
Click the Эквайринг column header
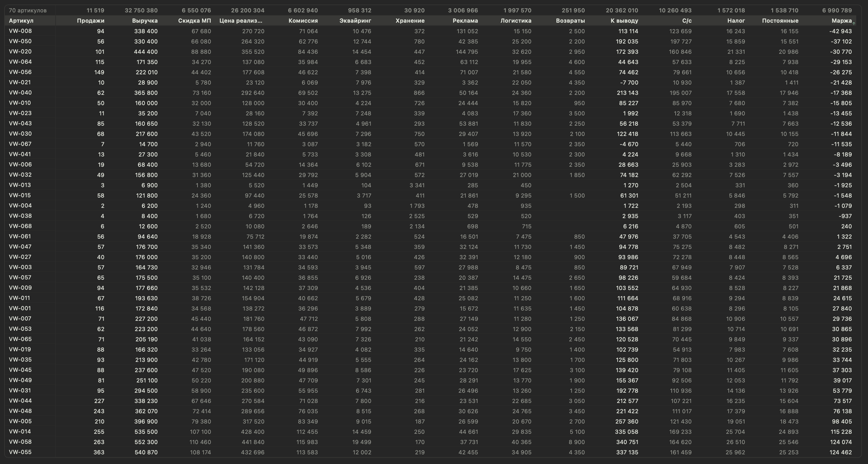[x=355, y=21]
